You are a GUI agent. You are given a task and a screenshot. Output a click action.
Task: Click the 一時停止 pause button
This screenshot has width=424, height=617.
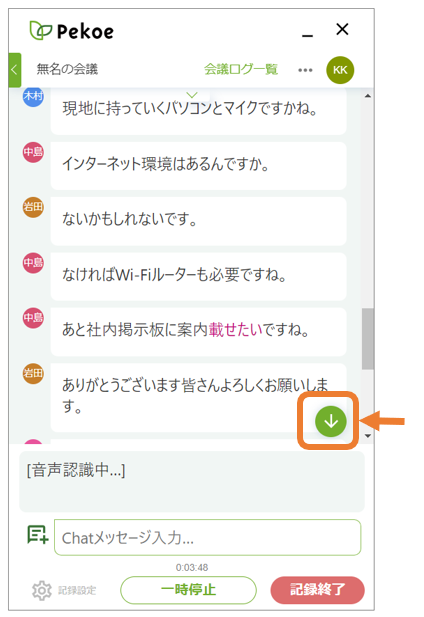tap(188, 590)
